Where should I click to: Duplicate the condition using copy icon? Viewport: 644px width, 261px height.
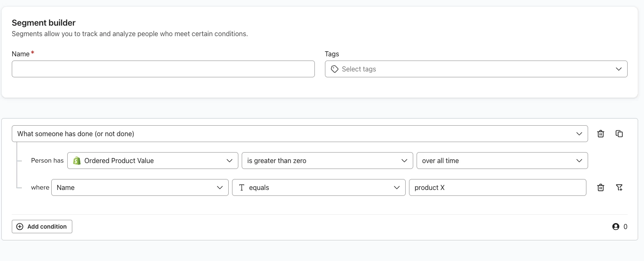(x=619, y=134)
